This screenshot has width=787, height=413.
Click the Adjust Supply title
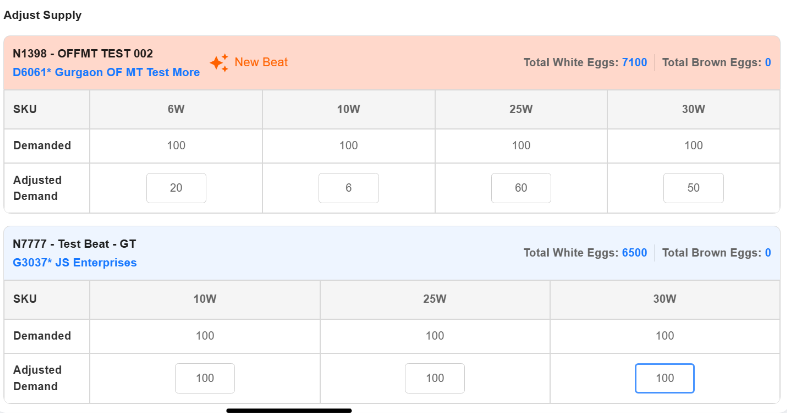(x=43, y=15)
